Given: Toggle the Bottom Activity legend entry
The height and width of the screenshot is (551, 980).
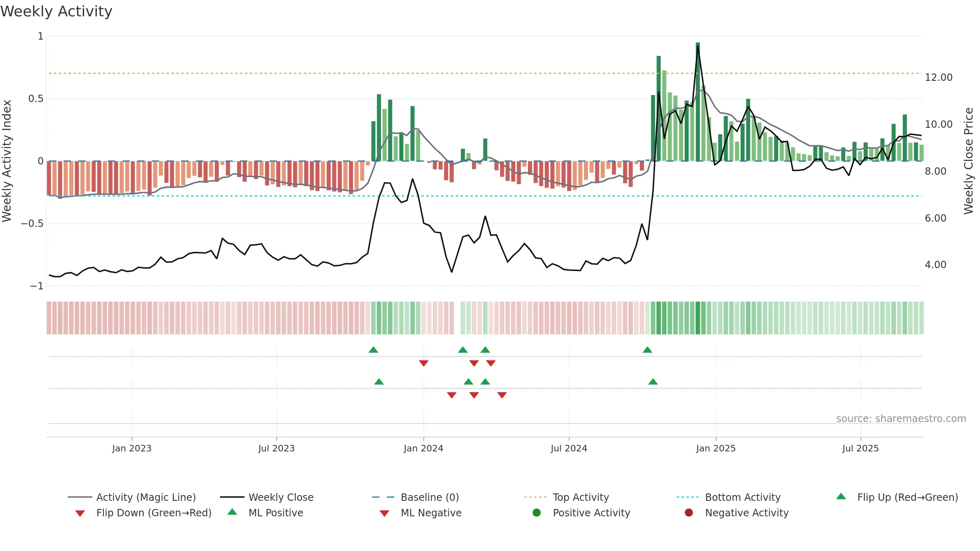Looking at the screenshot, I should [728, 497].
